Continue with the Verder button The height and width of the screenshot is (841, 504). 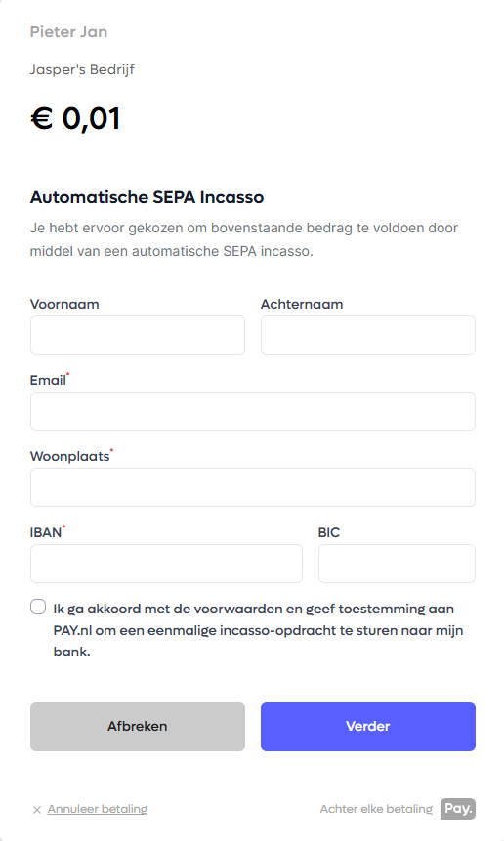point(368,727)
